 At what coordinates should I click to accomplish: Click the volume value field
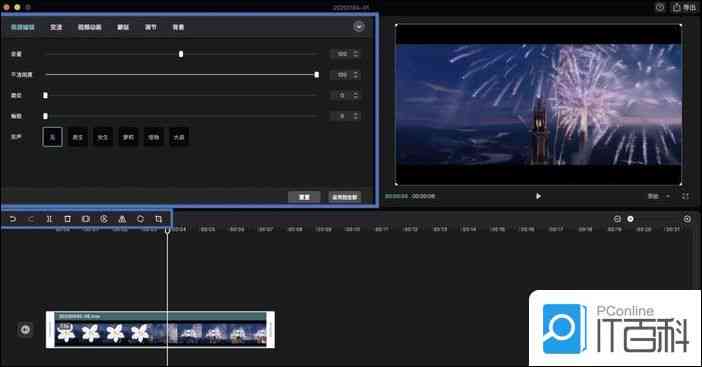pos(341,54)
